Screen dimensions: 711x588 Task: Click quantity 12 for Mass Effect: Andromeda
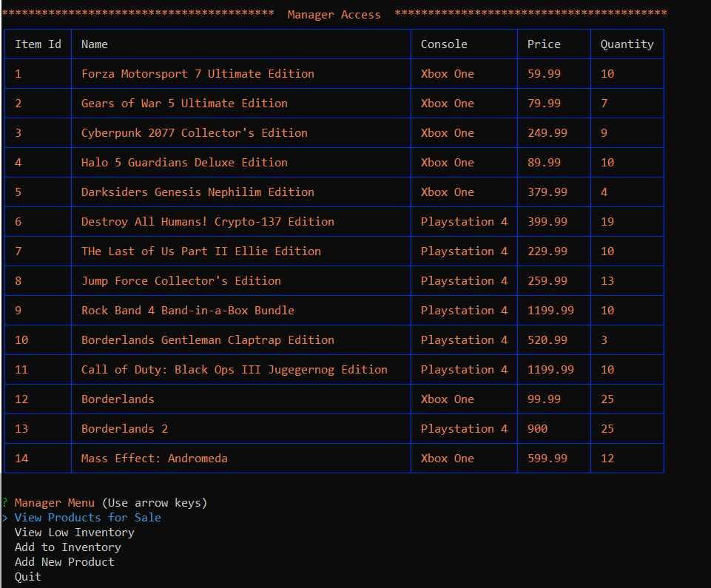(x=607, y=458)
